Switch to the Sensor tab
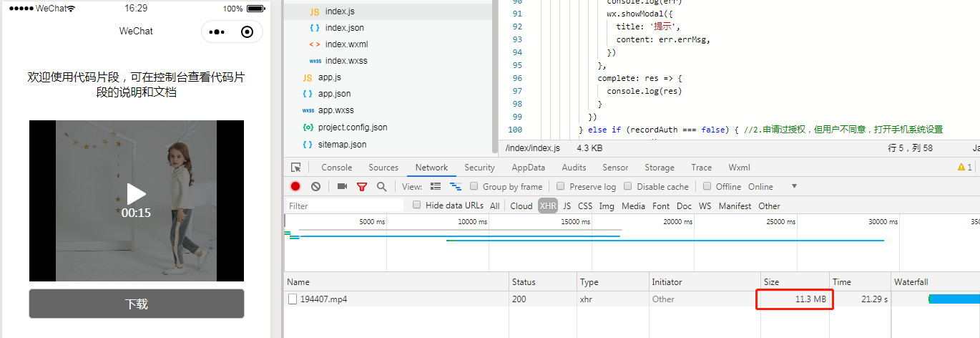 click(x=615, y=168)
